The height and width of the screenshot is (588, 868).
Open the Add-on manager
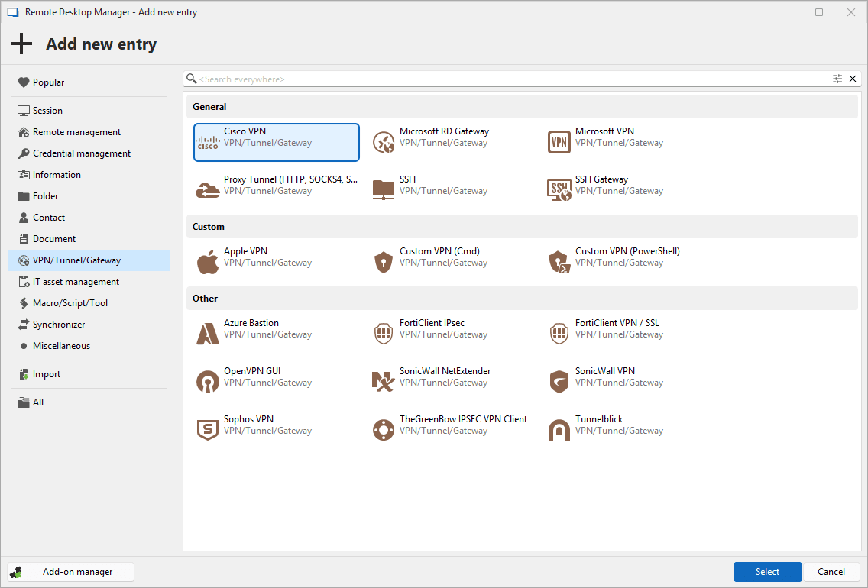coord(70,572)
